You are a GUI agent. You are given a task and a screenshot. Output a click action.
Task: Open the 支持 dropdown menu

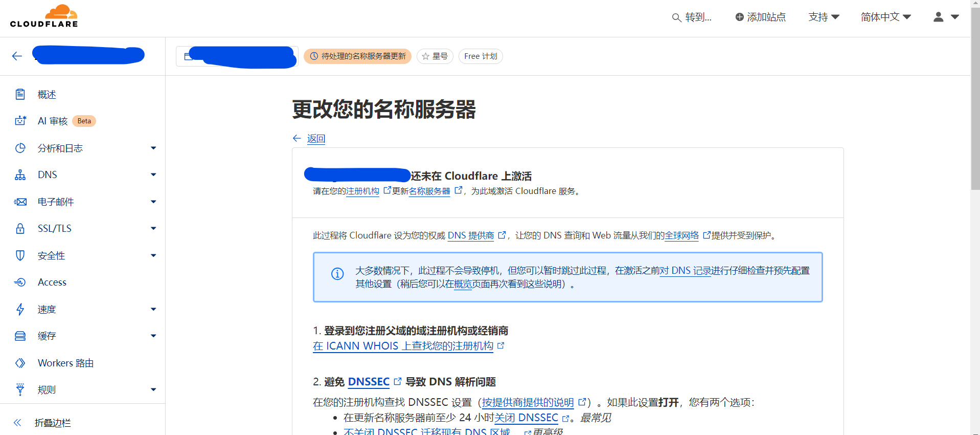click(824, 17)
